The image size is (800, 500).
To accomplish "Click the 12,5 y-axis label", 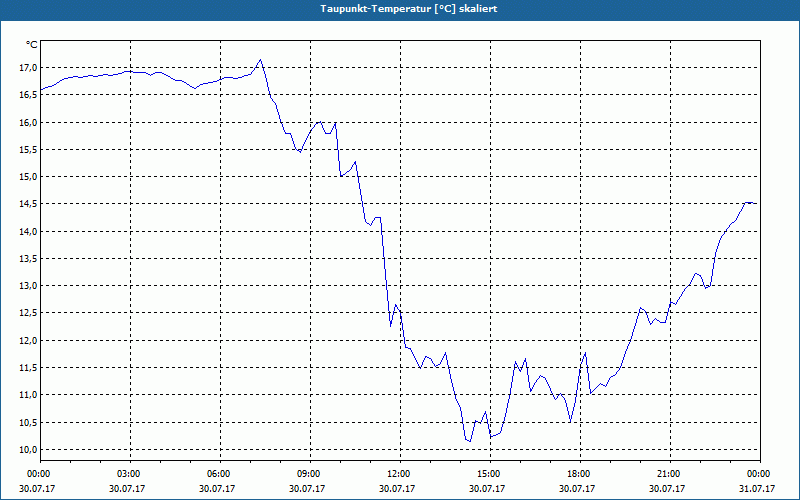I will coord(29,313).
